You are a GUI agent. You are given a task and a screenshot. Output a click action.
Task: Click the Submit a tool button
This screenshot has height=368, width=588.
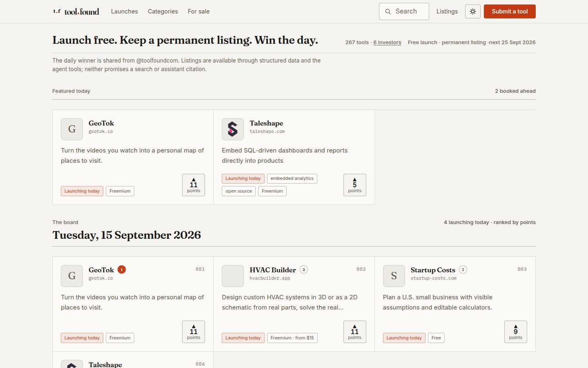(x=510, y=11)
